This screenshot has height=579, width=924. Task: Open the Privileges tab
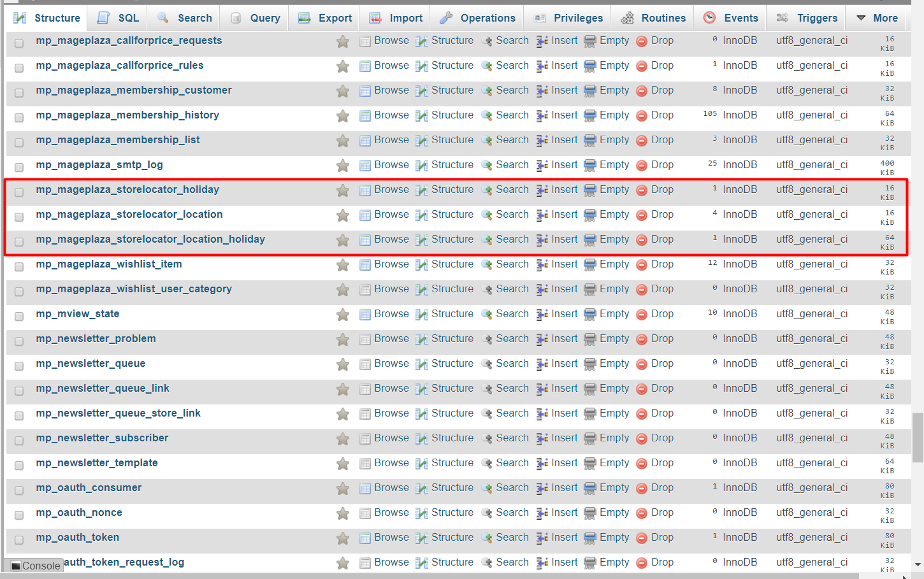[x=568, y=18]
